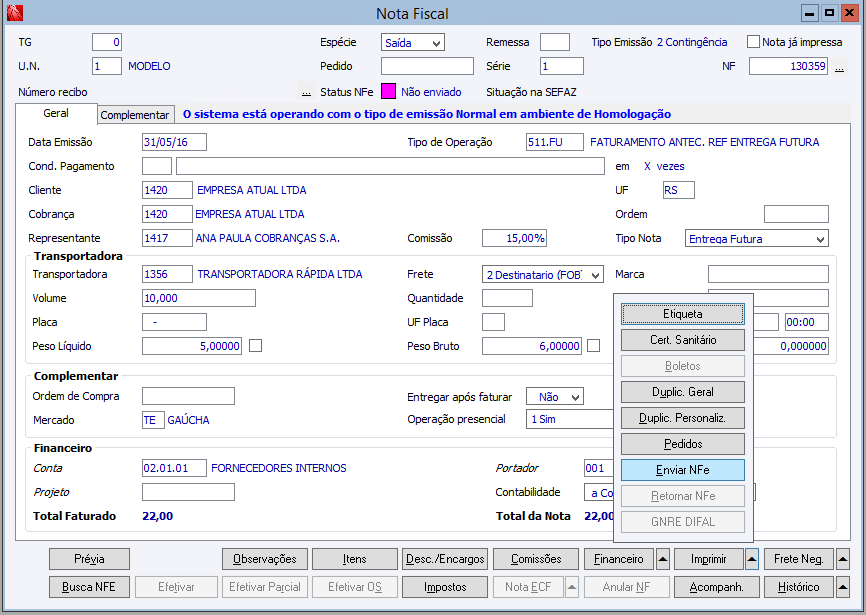The height and width of the screenshot is (615, 866).
Task: Open the Espécie dropdown
Action: click(x=412, y=43)
